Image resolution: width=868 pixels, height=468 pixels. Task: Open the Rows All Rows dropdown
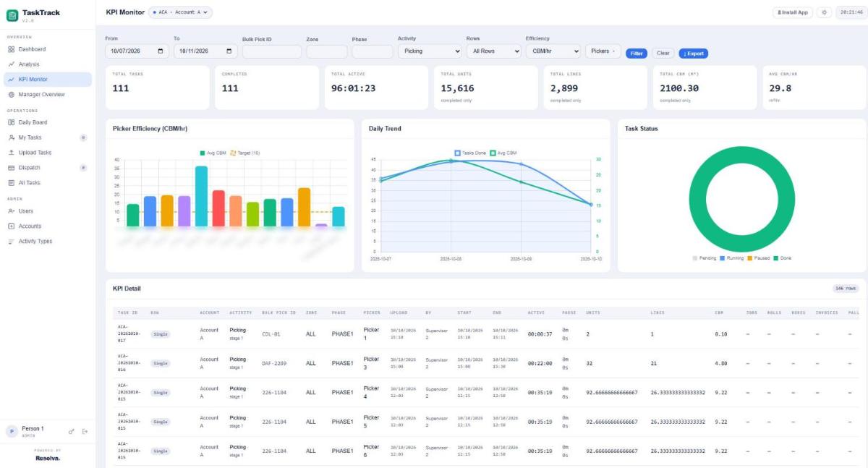pyautogui.click(x=494, y=51)
